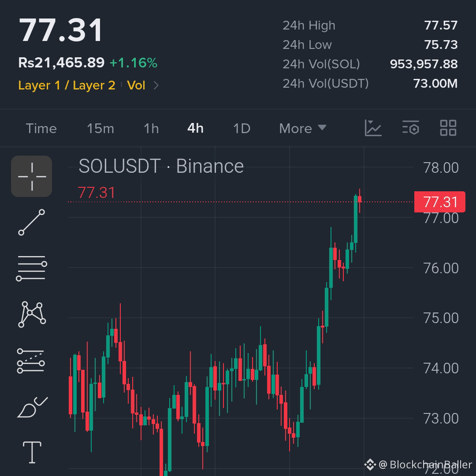
Task: Open the Layer 1 / Layer 2 tag
Action: (67, 86)
